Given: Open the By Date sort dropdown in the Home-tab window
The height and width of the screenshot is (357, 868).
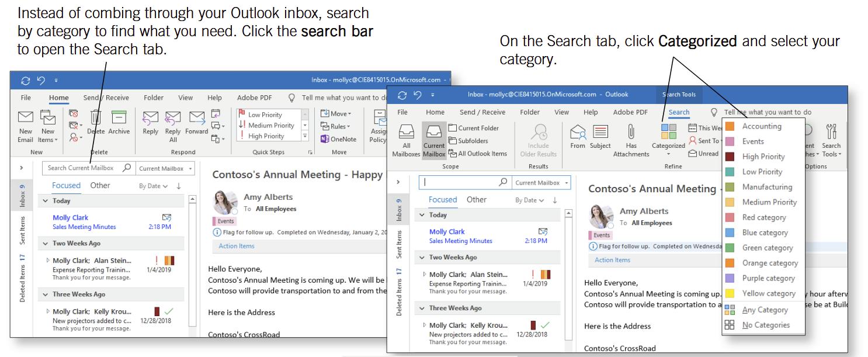Looking at the screenshot, I should coord(155,186).
